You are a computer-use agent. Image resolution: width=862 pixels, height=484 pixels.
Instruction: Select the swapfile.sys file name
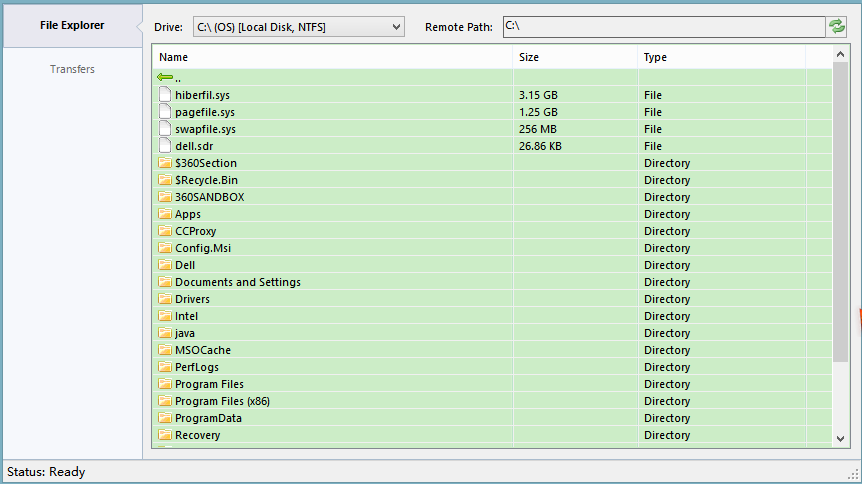[x=205, y=129]
